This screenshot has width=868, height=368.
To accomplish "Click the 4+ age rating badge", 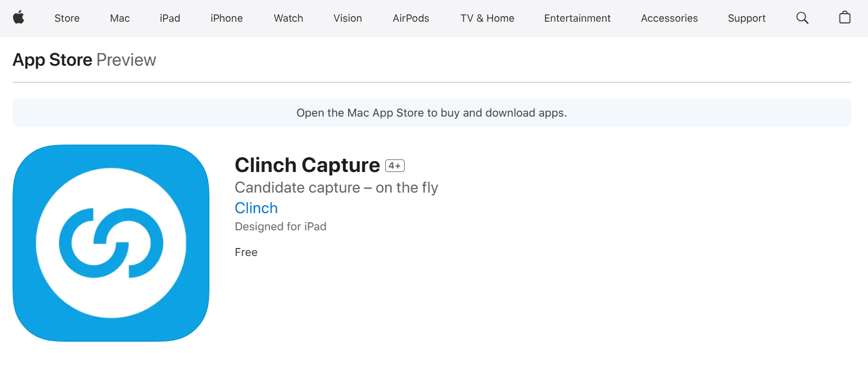I will tap(395, 166).
